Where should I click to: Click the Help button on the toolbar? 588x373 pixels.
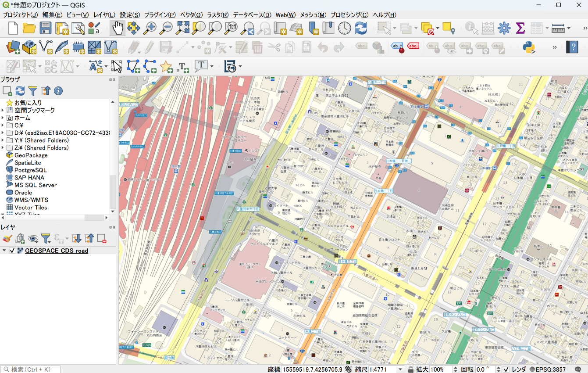(572, 47)
